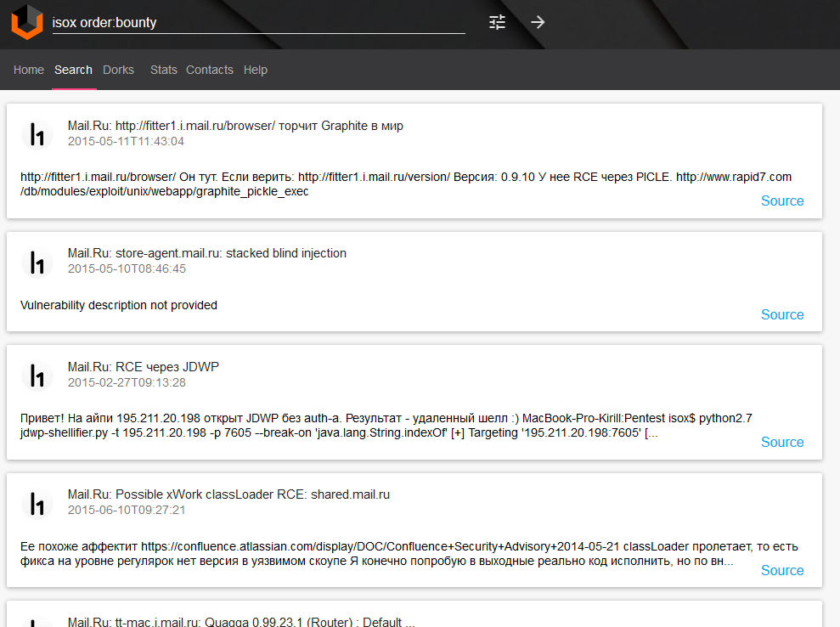Viewport: 840px width, 627px height.
Task: Submit search with the arrow icon
Action: (x=538, y=22)
